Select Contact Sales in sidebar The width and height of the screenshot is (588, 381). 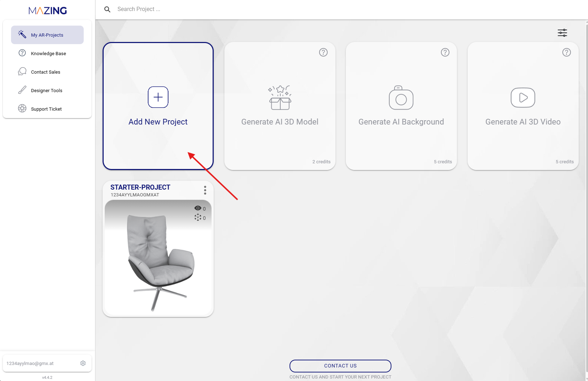click(x=45, y=72)
